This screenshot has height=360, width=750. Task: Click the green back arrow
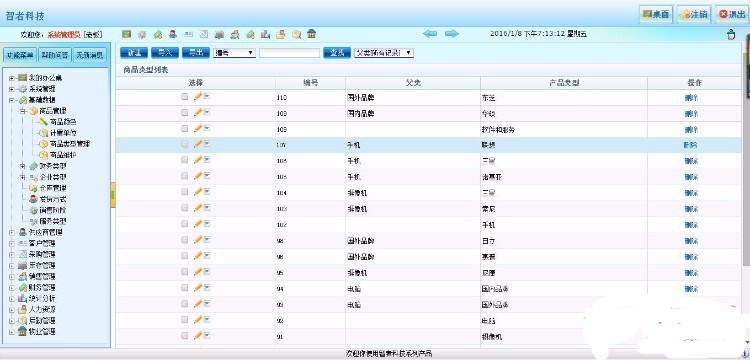tap(430, 33)
